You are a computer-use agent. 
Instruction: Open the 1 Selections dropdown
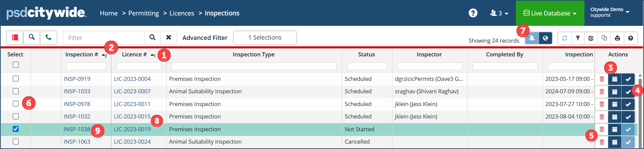point(265,38)
